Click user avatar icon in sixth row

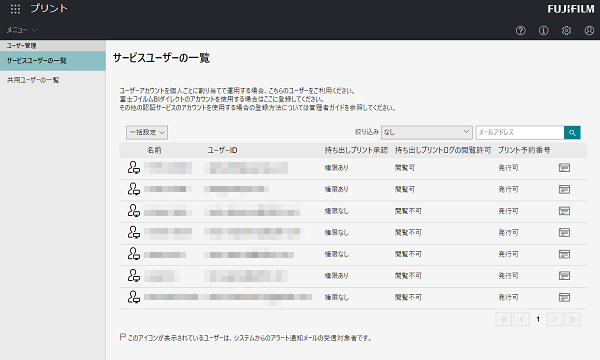[134, 275]
